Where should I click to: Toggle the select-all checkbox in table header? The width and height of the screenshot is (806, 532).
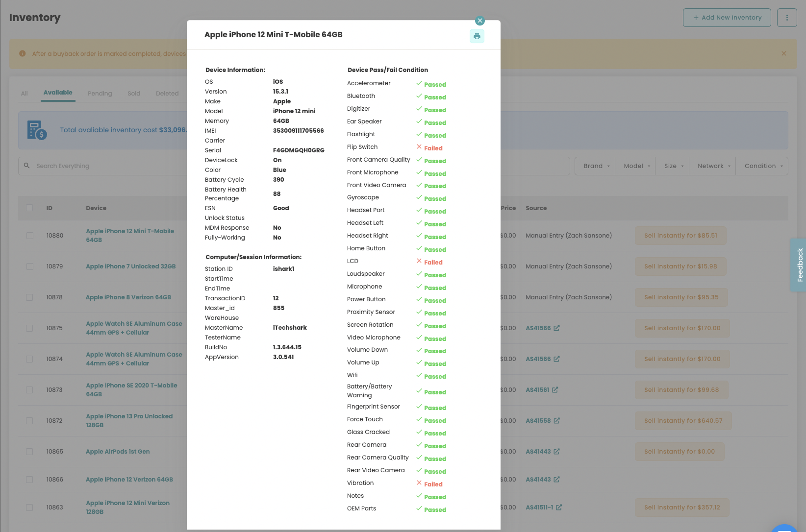pos(29,208)
